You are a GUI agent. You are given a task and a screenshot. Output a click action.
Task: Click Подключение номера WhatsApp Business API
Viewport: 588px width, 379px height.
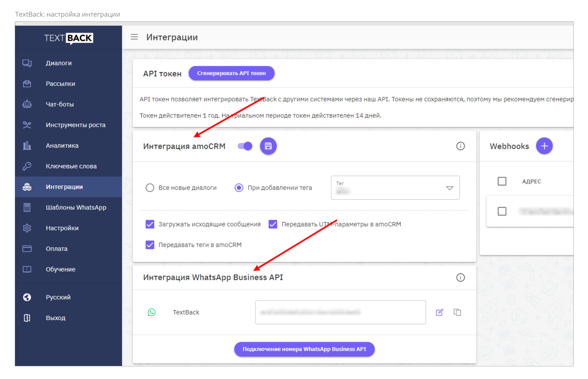[x=304, y=349]
